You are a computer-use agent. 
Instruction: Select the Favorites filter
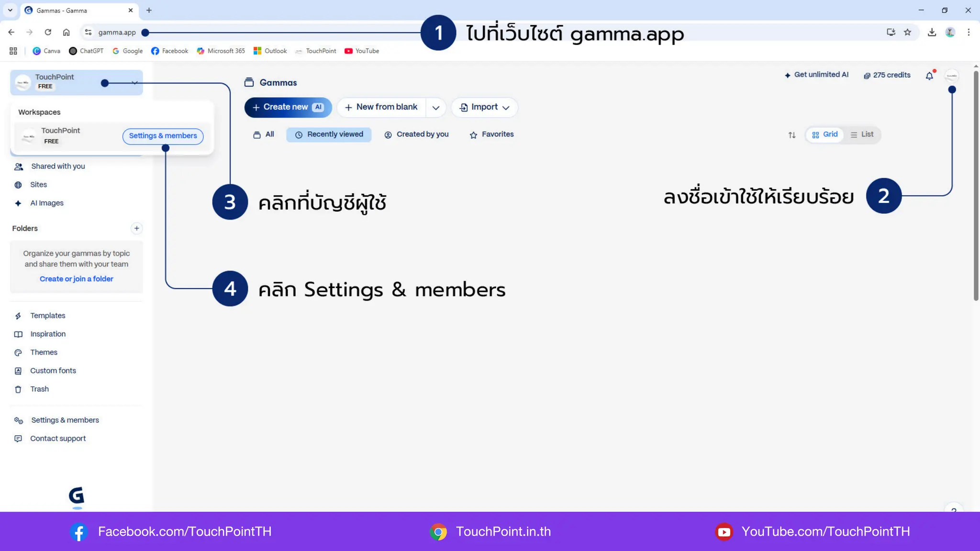(x=491, y=135)
